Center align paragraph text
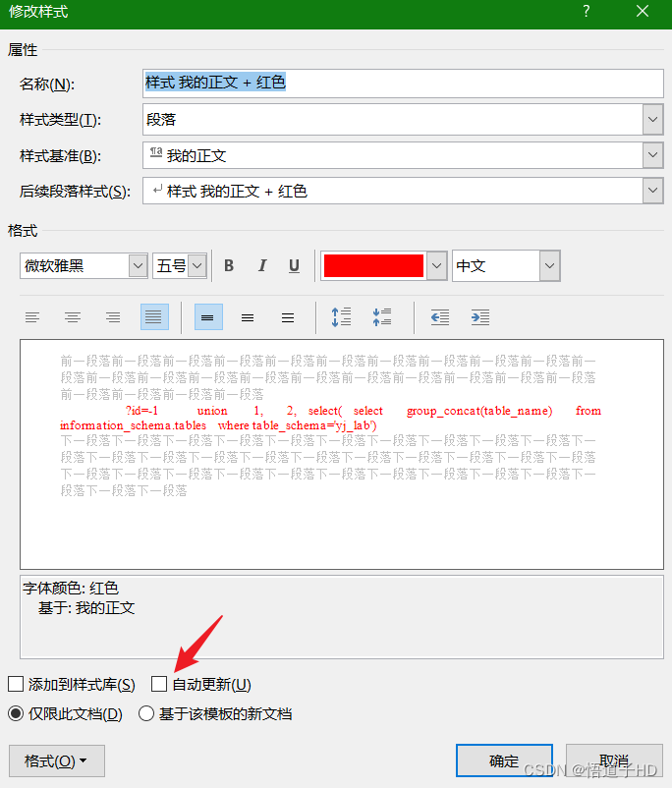The height and width of the screenshot is (788, 672). (x=73, y=317)
